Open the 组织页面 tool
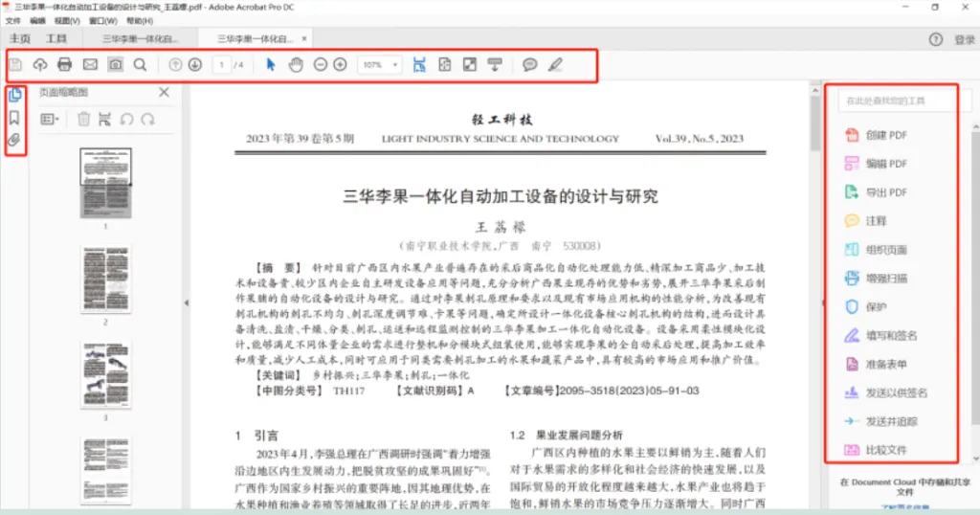Image resolution: width=980 pixels, height=515 pixels. [876, 250]
